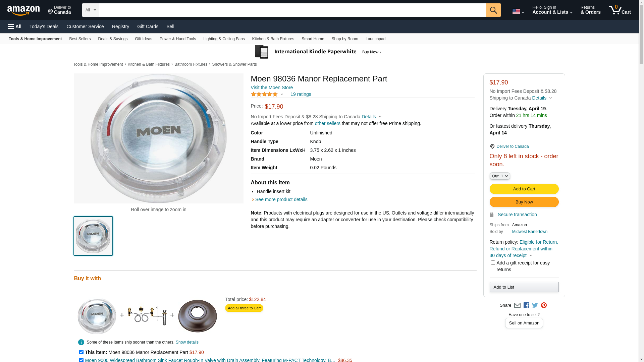This screenshot has height=362, width=644.
Task: Select the Moen knob image thumbnail
Action: (93, 236)
